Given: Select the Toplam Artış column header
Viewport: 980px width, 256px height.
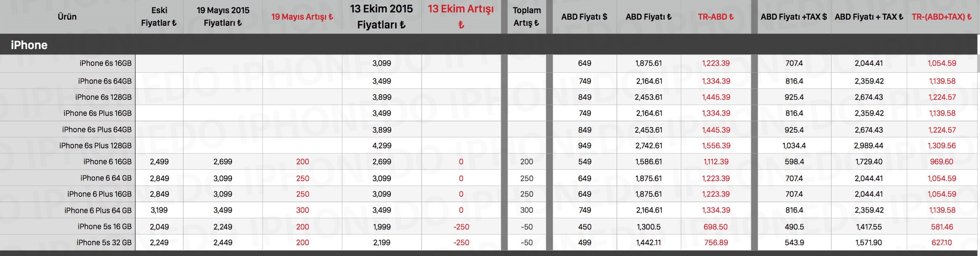Looking at the screenshot, I should pyautogui.click(x=526, y=17).
